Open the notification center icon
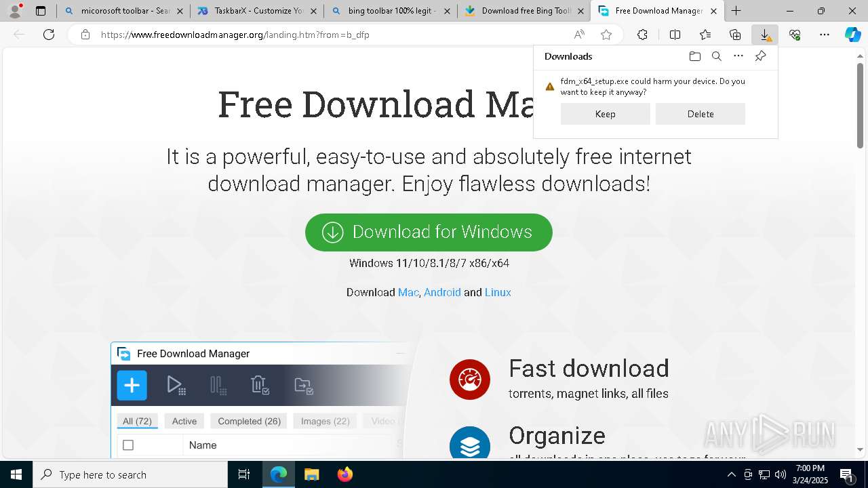 tap(846, 474)
